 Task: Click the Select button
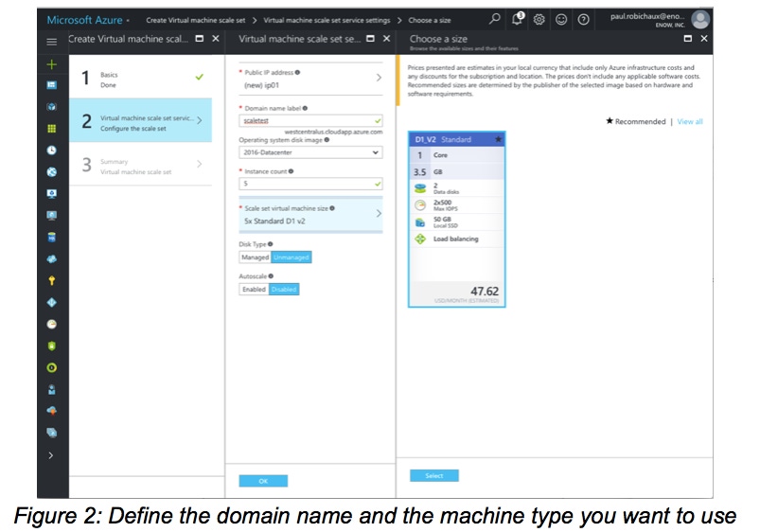pyautogui.click(x=434, y=476)
